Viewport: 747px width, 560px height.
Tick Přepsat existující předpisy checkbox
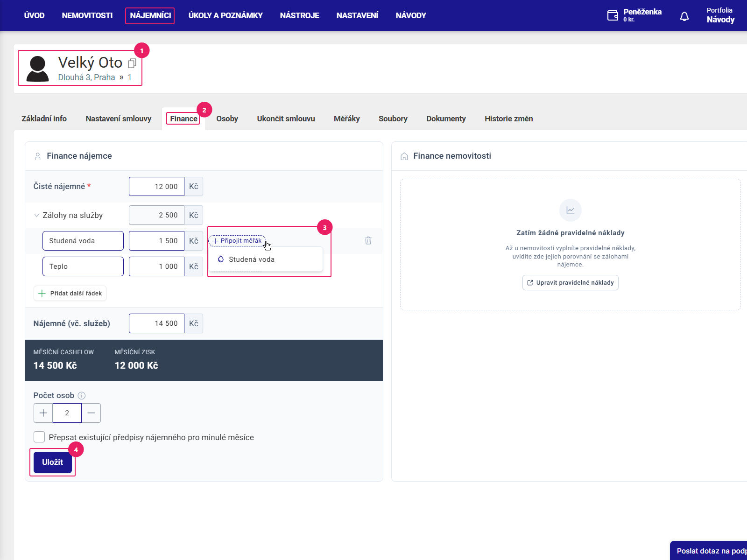point(39,437)
